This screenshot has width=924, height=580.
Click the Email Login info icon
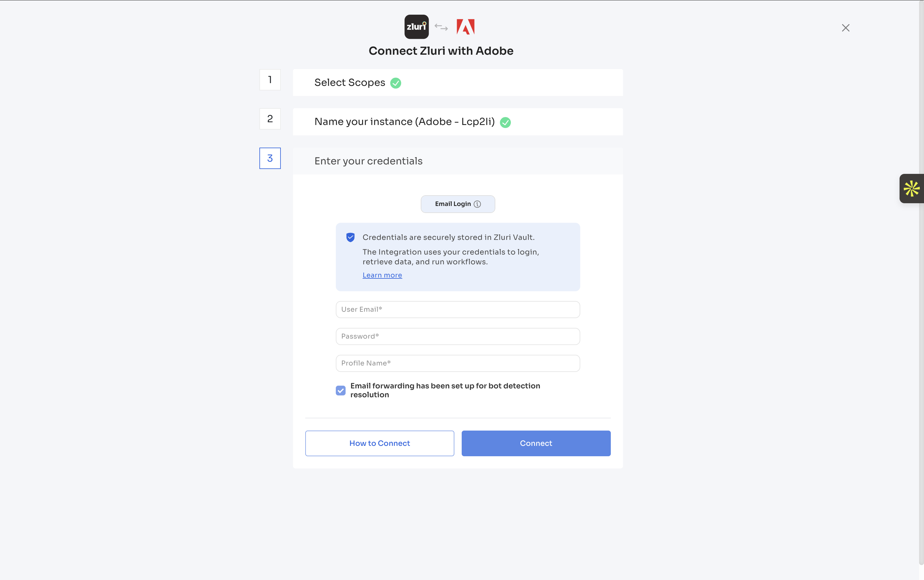click(477, 204)
